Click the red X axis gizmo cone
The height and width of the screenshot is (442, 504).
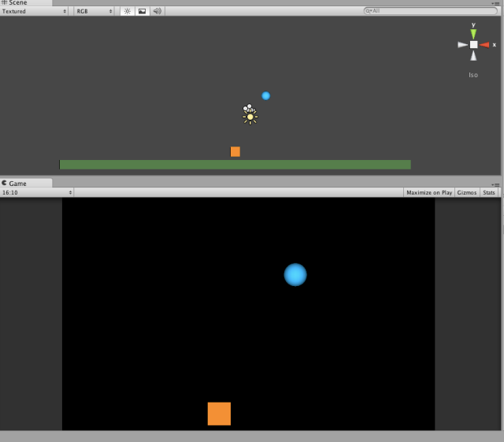pyautogui.click(x=484, y=45)
